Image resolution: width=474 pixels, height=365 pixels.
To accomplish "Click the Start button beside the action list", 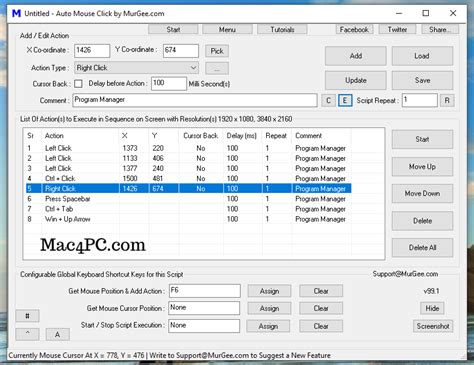I will point(422,139).
